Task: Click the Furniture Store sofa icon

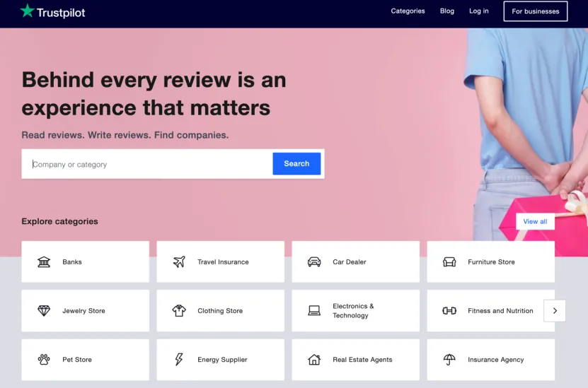Action: (449, 261)
